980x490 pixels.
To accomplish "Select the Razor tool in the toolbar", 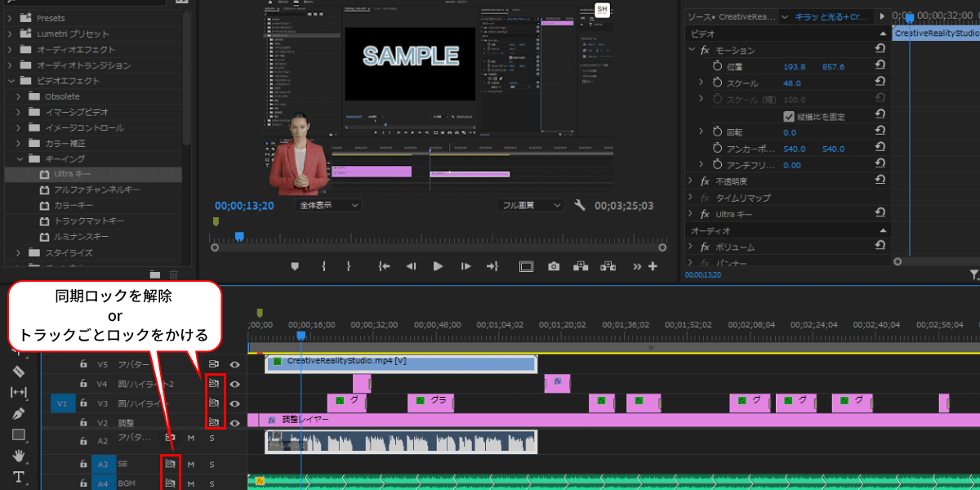I will (19, 372).
